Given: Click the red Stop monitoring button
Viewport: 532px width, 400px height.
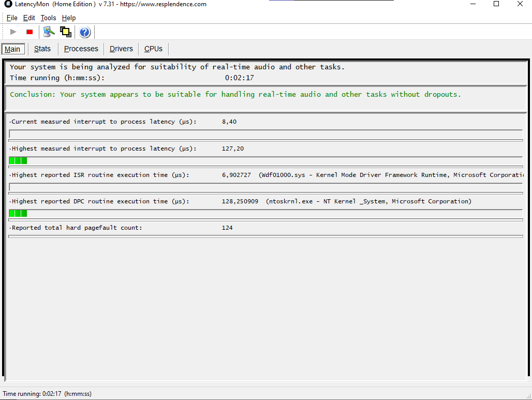Looking at the screenshot, I should click(29, 32).
